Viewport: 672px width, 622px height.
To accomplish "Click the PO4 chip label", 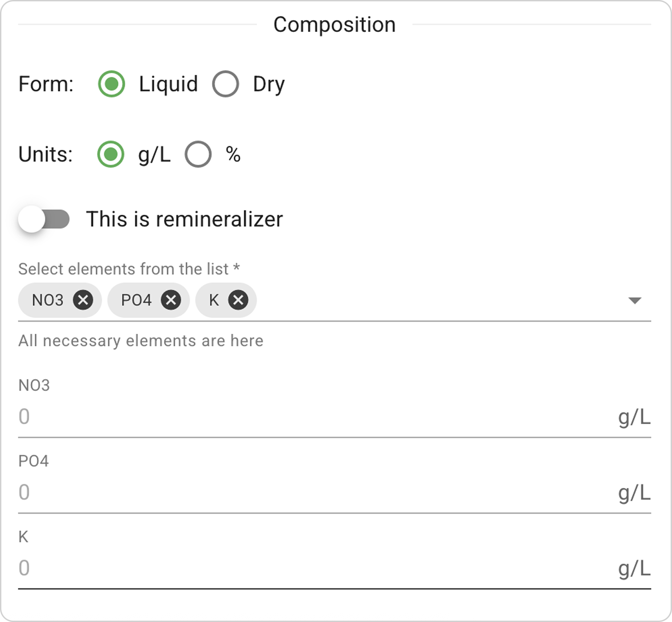I will tap(136, 300).
